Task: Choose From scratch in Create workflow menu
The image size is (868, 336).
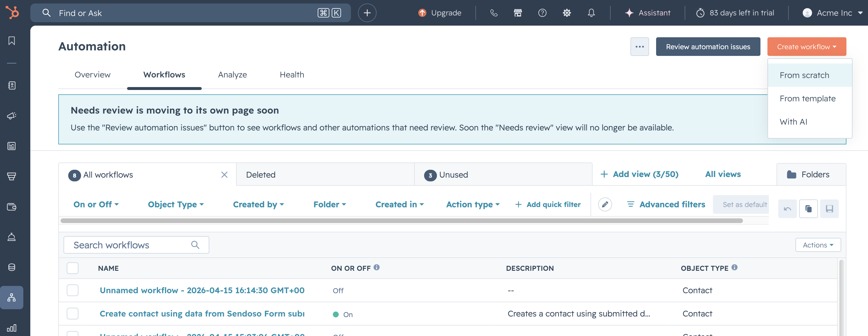Action: pyautogui.click(x=809, y=75)
